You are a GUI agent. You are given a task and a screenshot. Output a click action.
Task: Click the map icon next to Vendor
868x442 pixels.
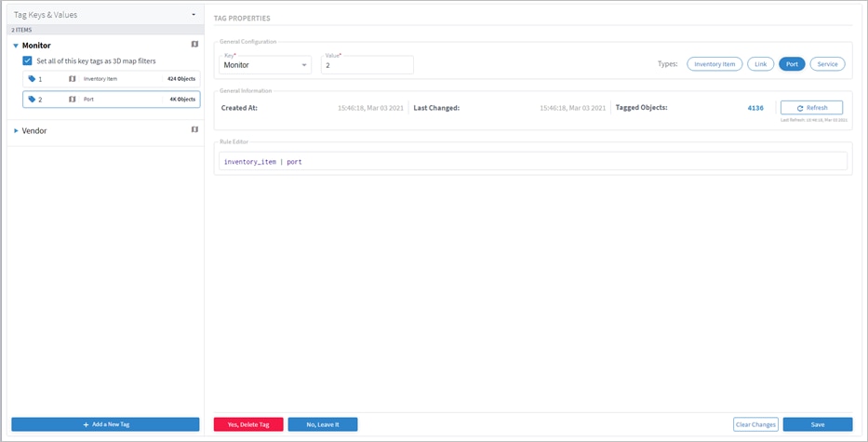pyautogui.click(x=194, y=129)
